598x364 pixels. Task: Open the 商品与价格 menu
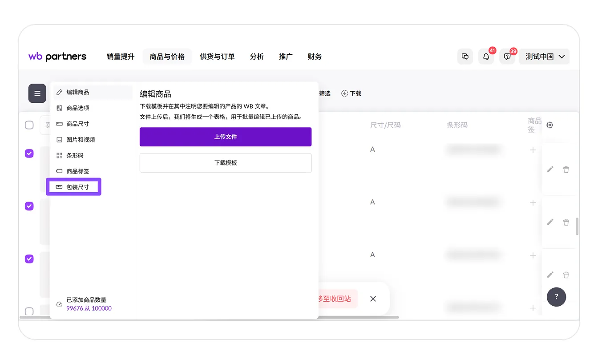[167, 57]
